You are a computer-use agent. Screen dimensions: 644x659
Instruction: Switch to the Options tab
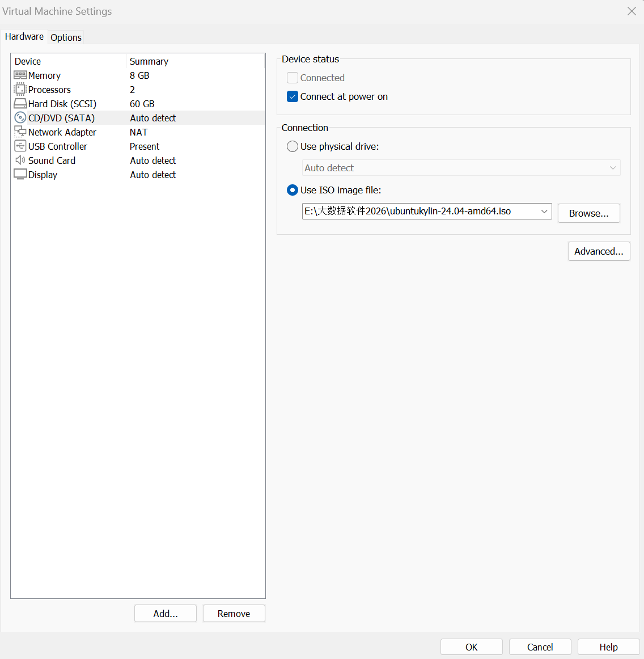pyautogui.click(x=66, y=37)
